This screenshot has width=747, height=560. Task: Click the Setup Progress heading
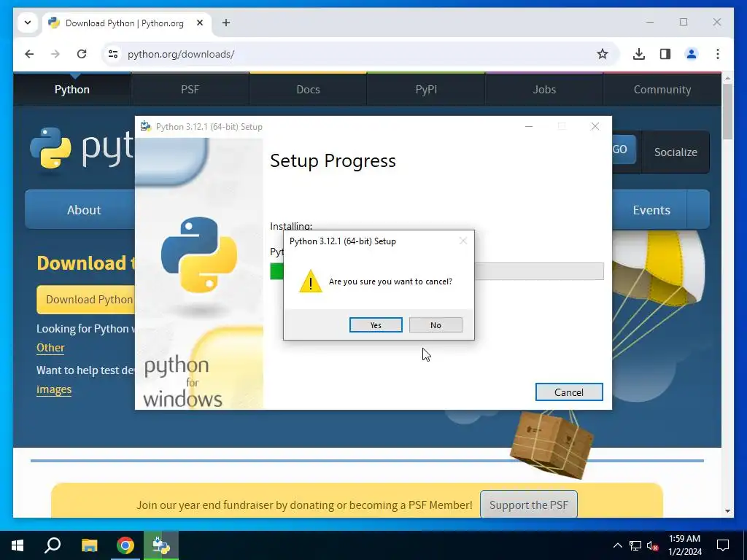click(x=333, y=161)
